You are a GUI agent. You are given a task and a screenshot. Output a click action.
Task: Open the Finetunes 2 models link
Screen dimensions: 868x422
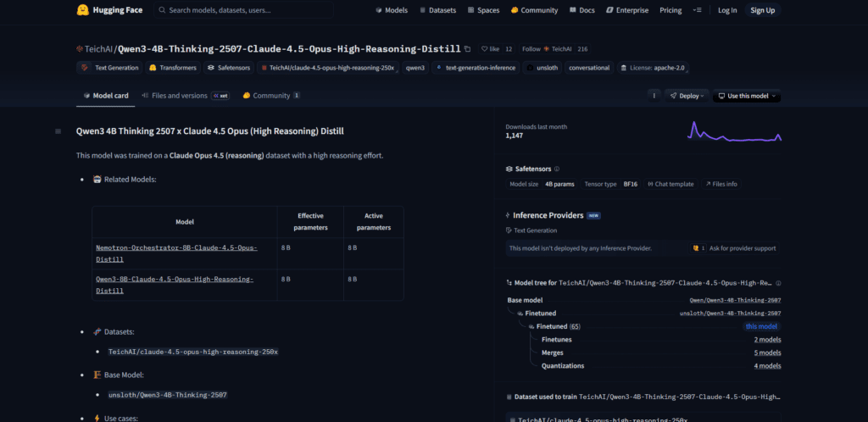click(x=767, y=340)
